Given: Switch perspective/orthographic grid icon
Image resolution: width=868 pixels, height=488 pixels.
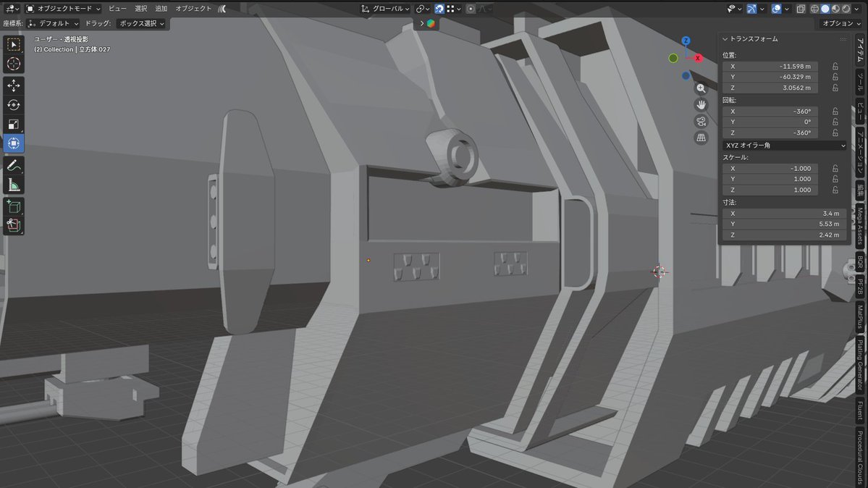Looking at the screenshot, I should [701, 138].
